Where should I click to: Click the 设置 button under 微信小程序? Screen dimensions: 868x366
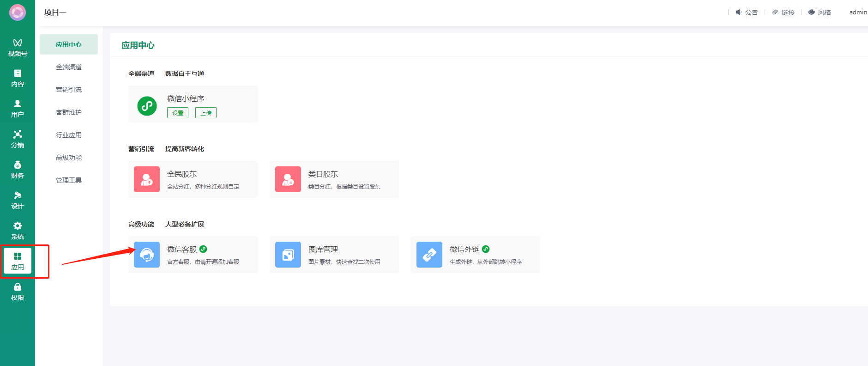click(178, 113)
